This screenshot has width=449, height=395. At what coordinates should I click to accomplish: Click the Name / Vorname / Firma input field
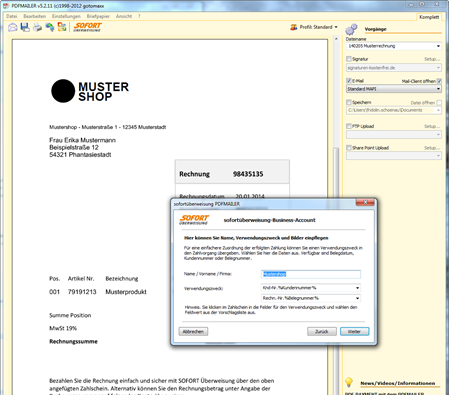(311, 274)
